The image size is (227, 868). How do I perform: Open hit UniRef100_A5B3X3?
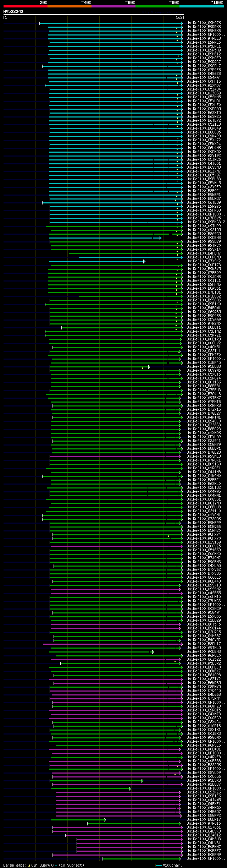tap(204, 781)
